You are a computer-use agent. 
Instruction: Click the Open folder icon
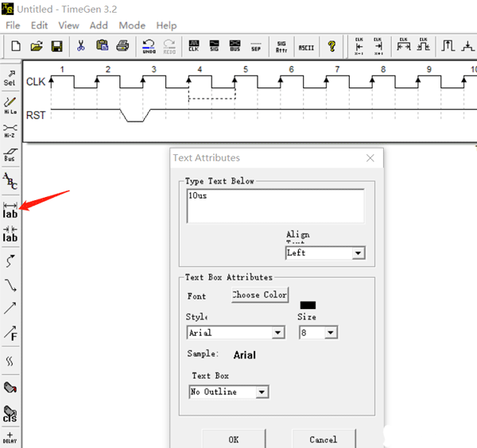37,47
